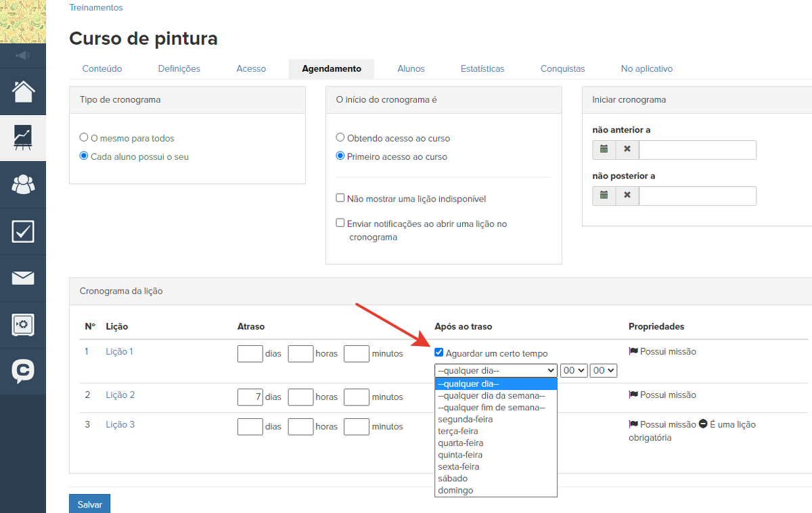Open the trainings chart icon in sidebar
The height and width of the screenshot is (513, 812).
click(x=23, y=137)
